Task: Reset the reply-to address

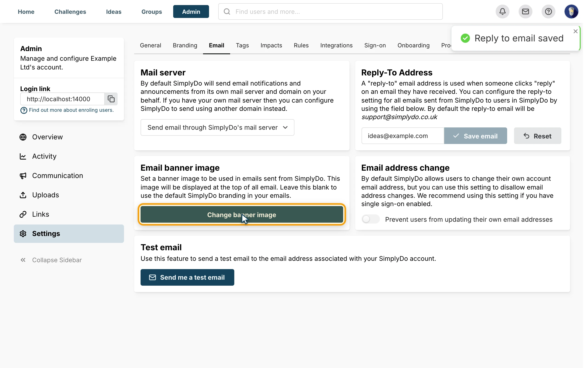Action: click(537, 136)
